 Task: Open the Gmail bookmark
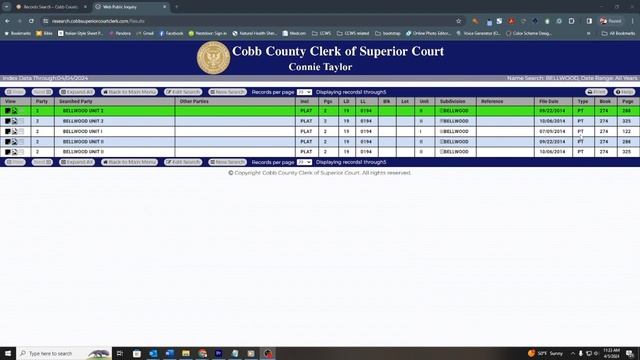coord(145,33)
